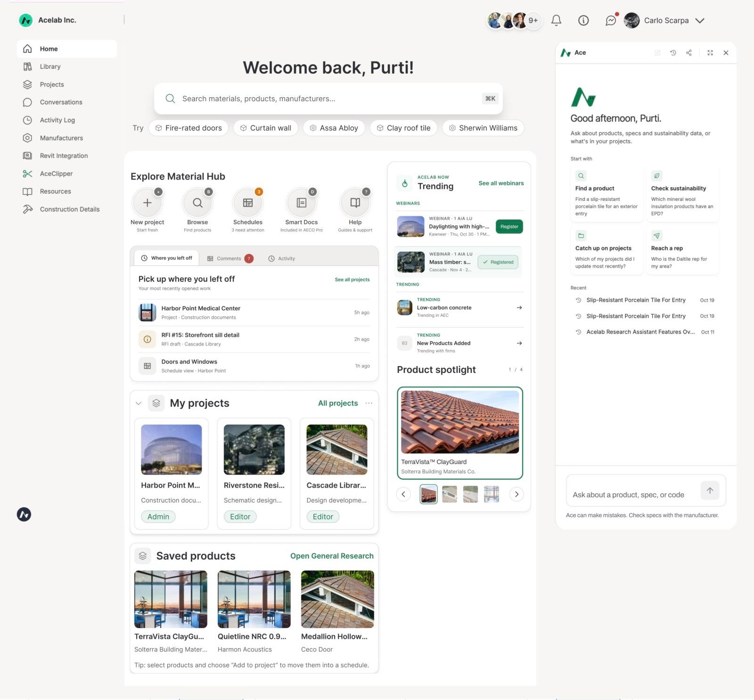This screenshot has width=754, height=700.
Task: Open the Riverstone Resi project card
Action: (x=254, y=473)
